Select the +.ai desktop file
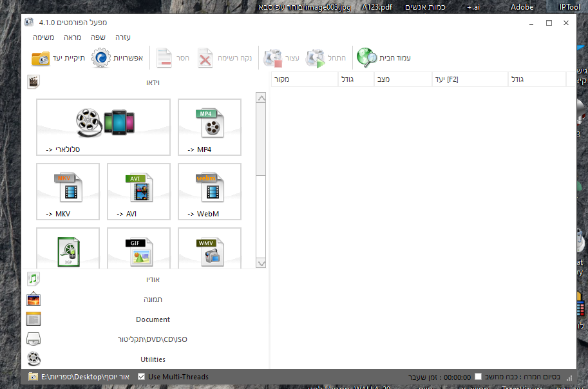The width and height of the screenshot is (588, 389). (473, 6)
